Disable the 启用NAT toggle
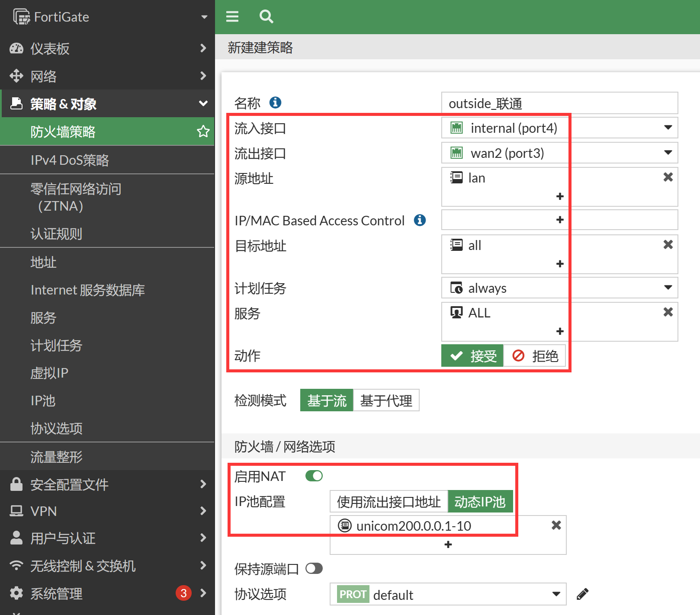700x615 pixels. click(314, 476)
